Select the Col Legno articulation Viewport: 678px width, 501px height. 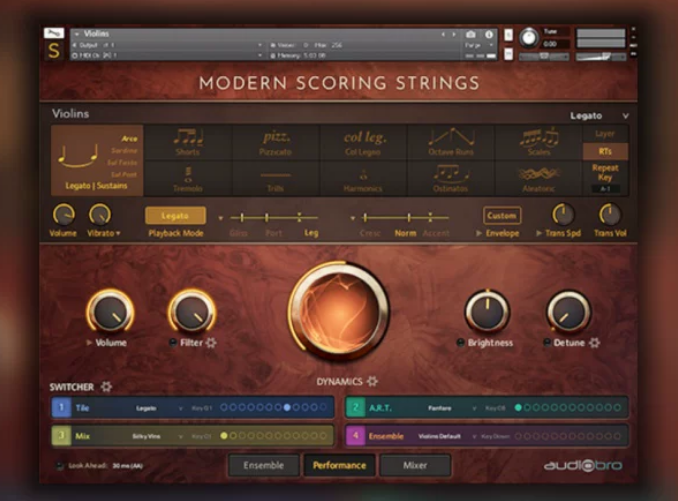pos(363,142)
